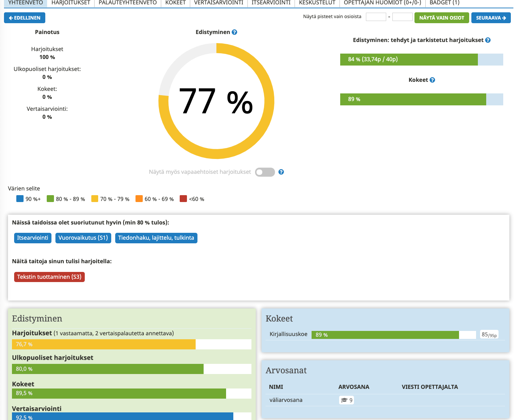Click the blue 90 %+ legend swatch

click(x=20, y=199)
